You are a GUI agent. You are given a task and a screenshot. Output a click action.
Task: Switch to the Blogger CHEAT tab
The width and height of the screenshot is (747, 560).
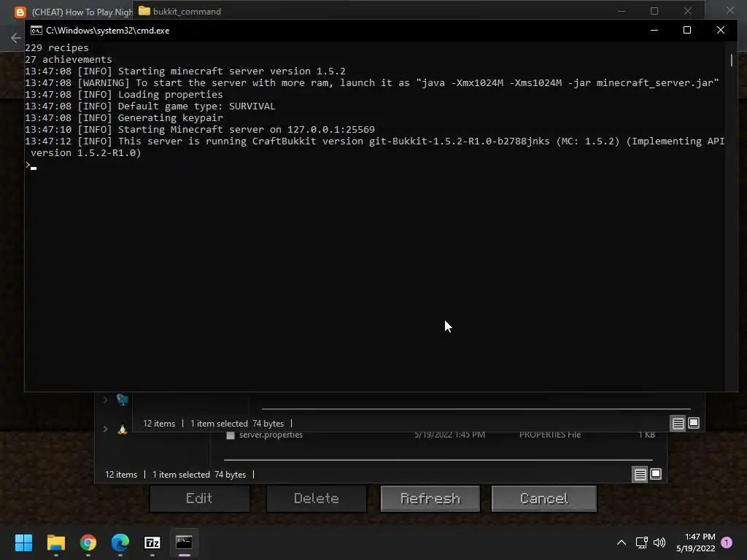pyautogui.click(x=74, y=12)
